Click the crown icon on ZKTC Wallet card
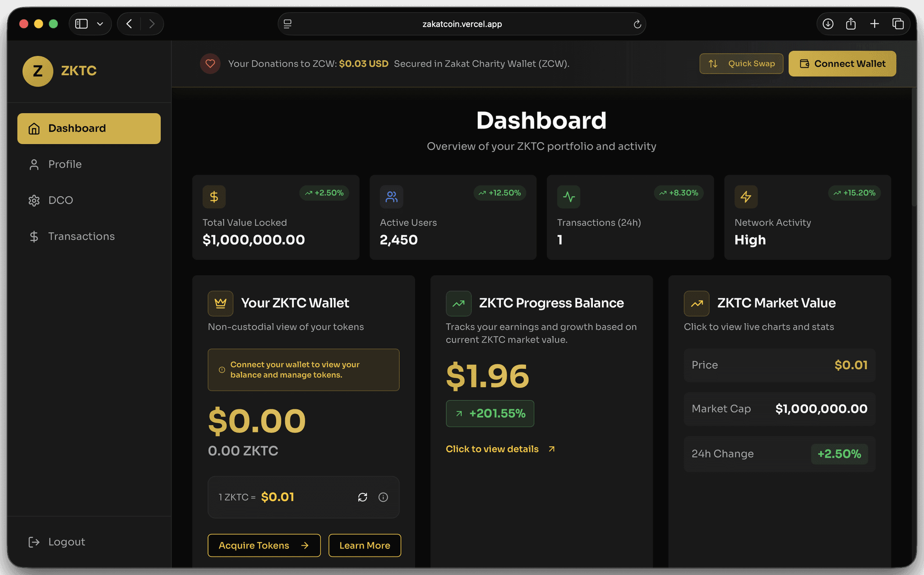This screenshot has height=575, width=924. (220, 303)
